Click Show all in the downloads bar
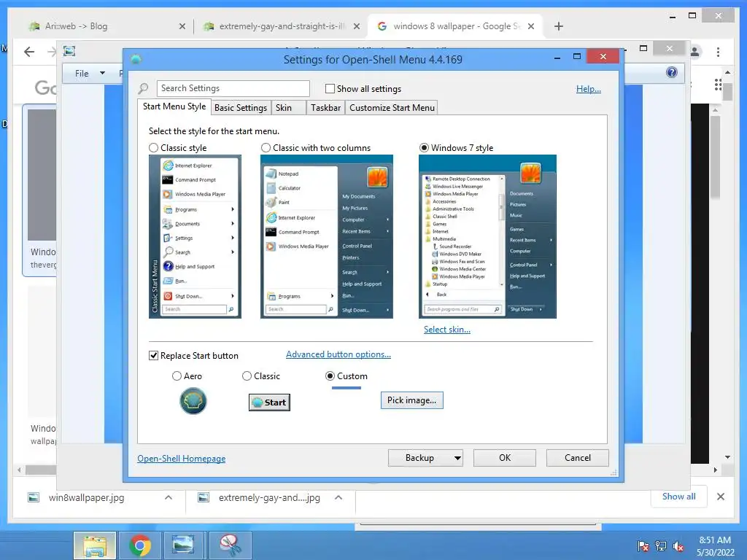This screenshot has width=747, height=560. pos(679,497)
